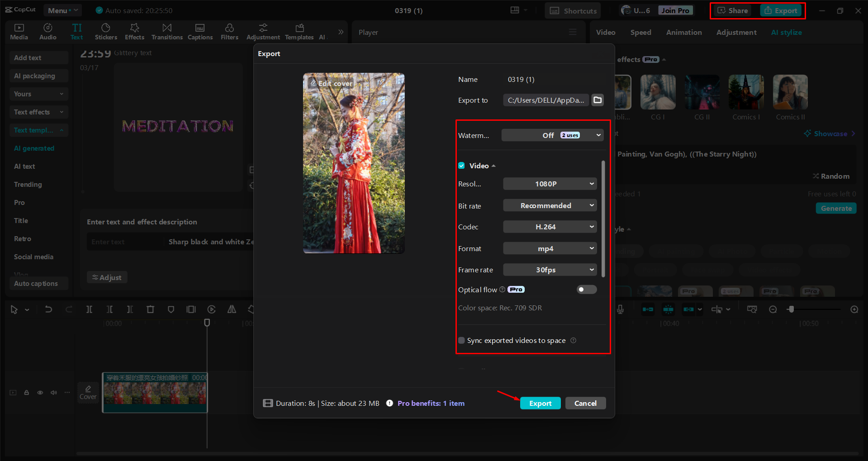This screenshot has width=868, height=461.
Task: Uncheck the Video checkbox in the Export dialog
Action: click(x=461, y=166)
